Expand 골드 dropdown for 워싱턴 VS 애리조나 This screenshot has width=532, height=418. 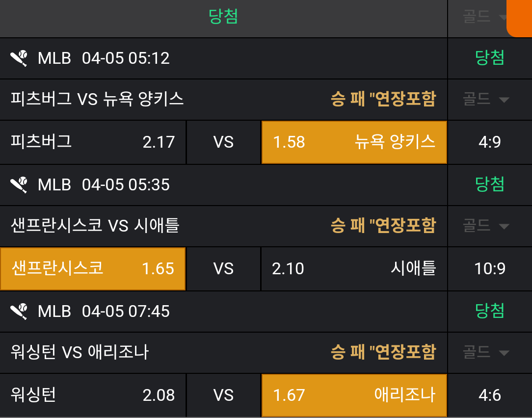(x=486, y=352)
